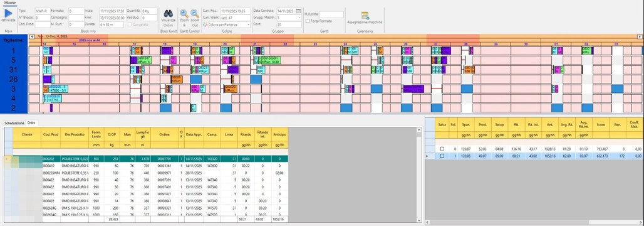This screenshot has width=644, height=226.
Task: Click the Font size field
Action: (x=289, y=24)
